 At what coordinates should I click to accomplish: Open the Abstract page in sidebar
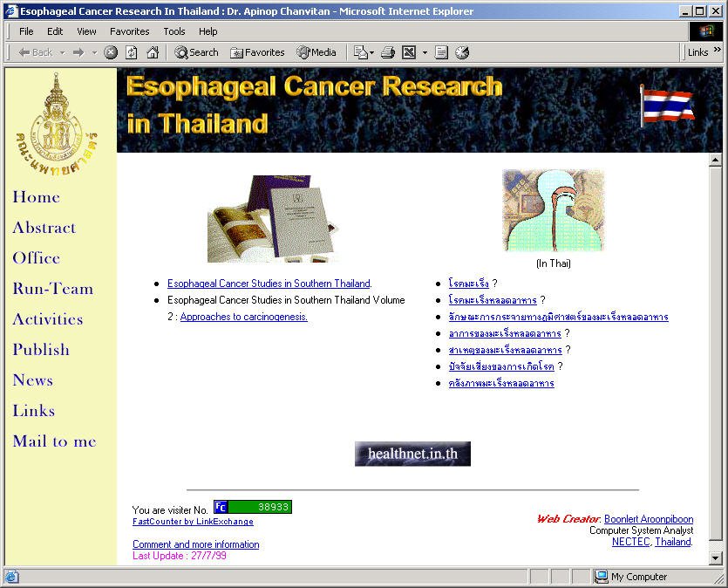point(44,228)
